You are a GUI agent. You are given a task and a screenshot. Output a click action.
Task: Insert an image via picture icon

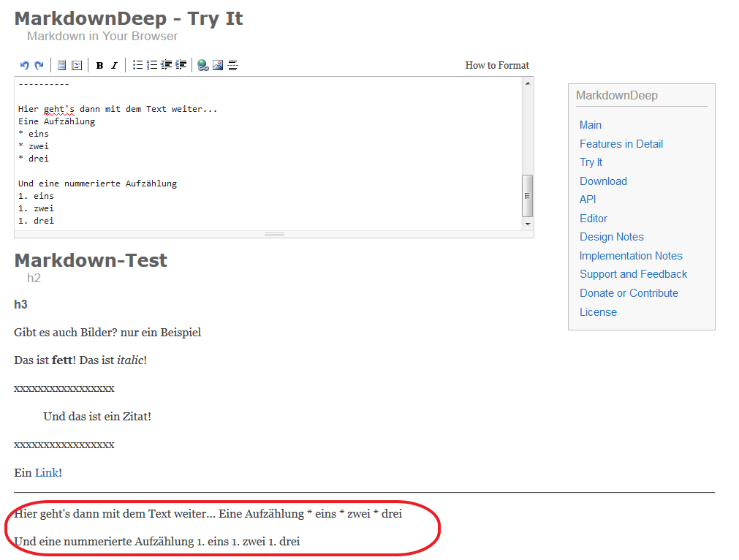[218, 65]
